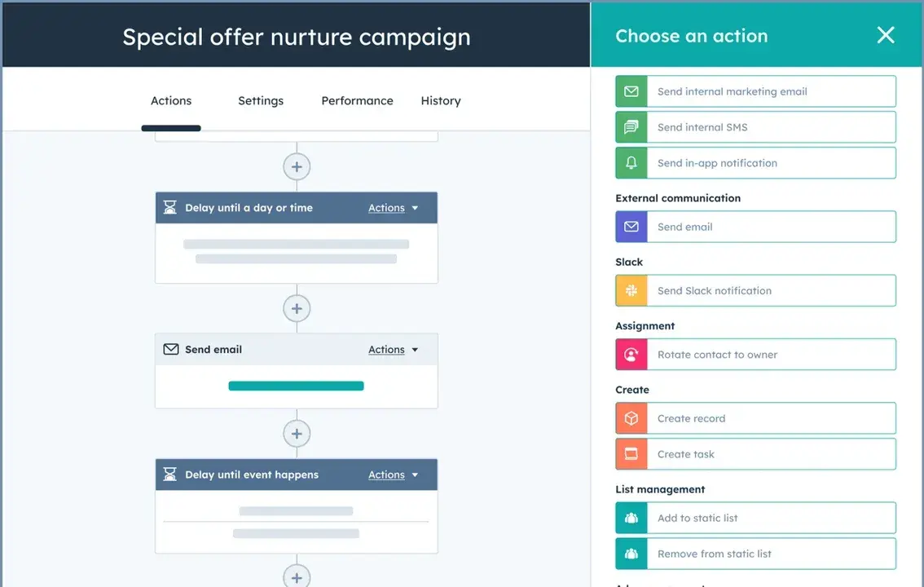Click the hourglass icon on Delay until a day or time
924x587 pixels.
tap(170, 207)
